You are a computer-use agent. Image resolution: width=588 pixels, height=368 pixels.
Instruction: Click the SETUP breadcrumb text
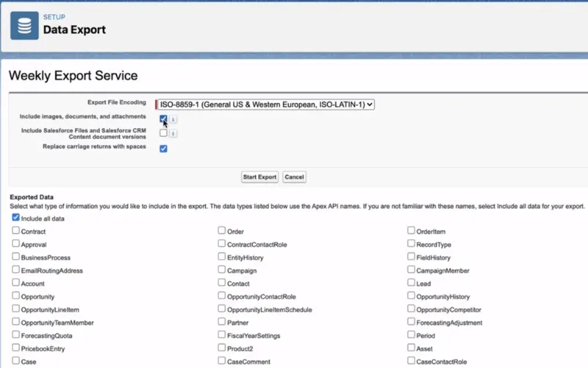pos(54,17)
